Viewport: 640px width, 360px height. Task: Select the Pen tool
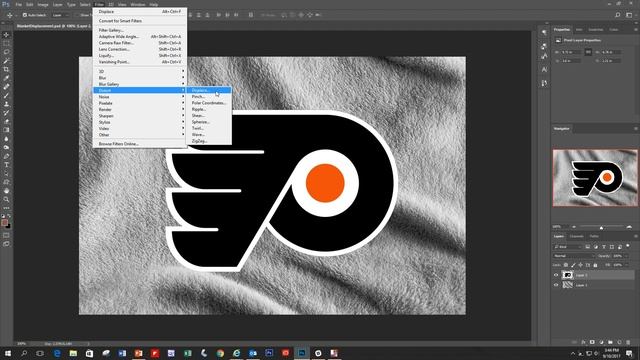point(6,156)
